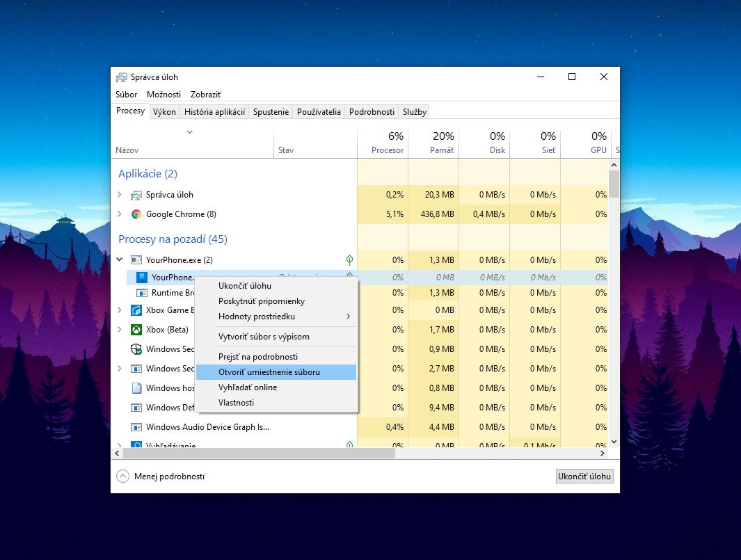The width and height of the screenshot is (741, 560).
Task: Click the horizontal scrollbar left arrow
Action: point(117,453)
